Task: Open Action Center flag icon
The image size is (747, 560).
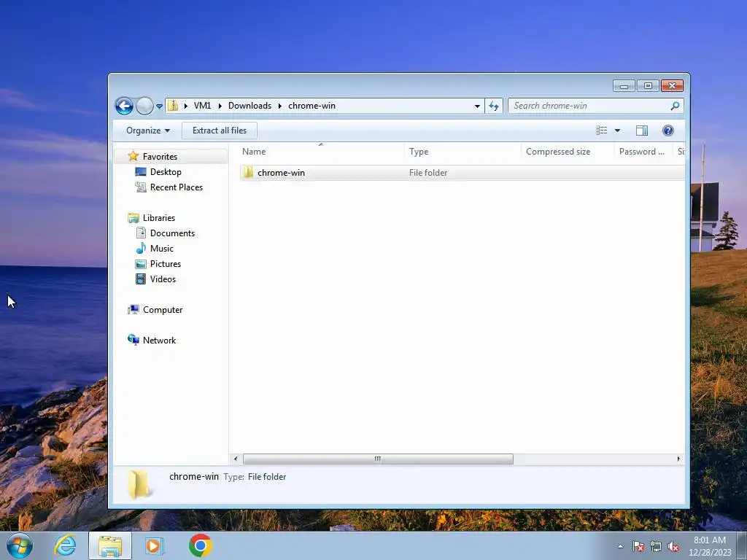Action: coord(638,547)
